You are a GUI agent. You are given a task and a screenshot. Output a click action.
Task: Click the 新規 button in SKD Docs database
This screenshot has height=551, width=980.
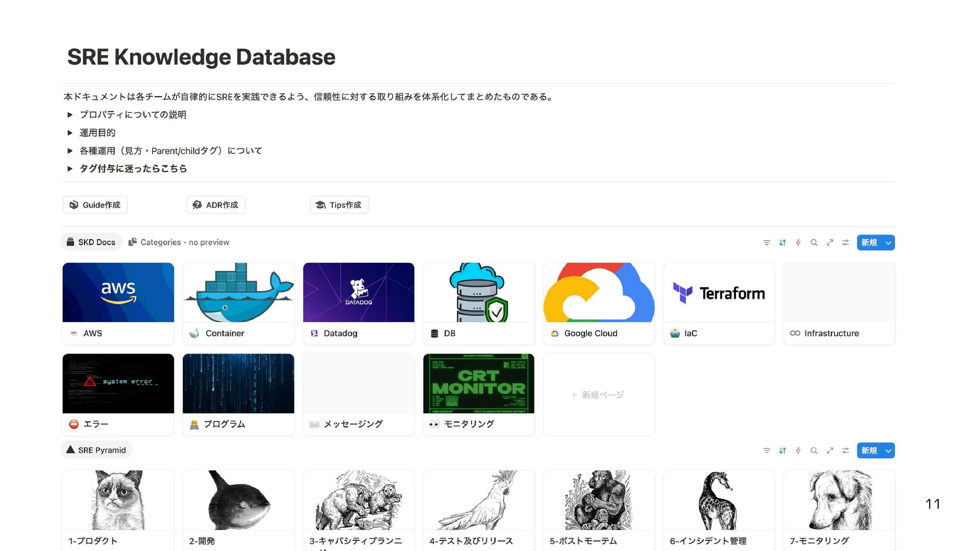click(869, 242)
